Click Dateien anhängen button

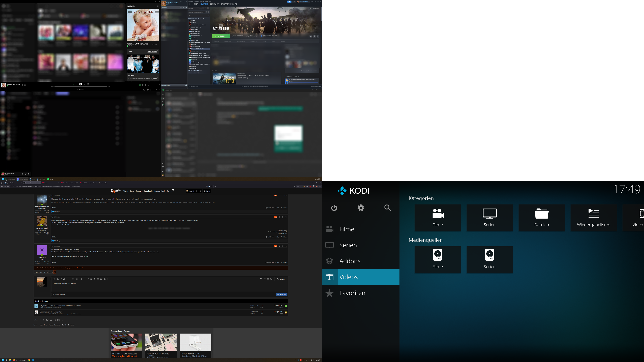click(x=59, y=294)
